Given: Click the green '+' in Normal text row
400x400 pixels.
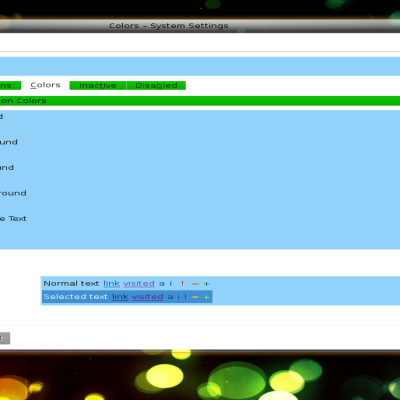Looking at the screenshot, I should tap(206, 284).
